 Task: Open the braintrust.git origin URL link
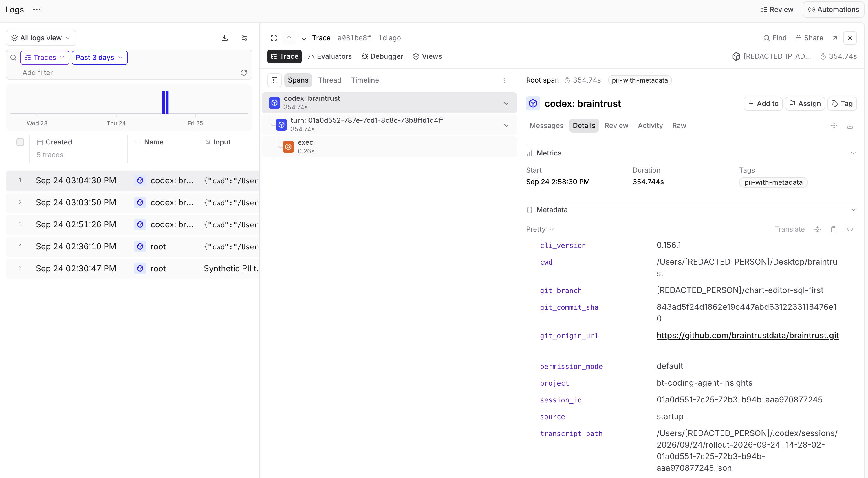pyautogui.click(x=747, y=336)
